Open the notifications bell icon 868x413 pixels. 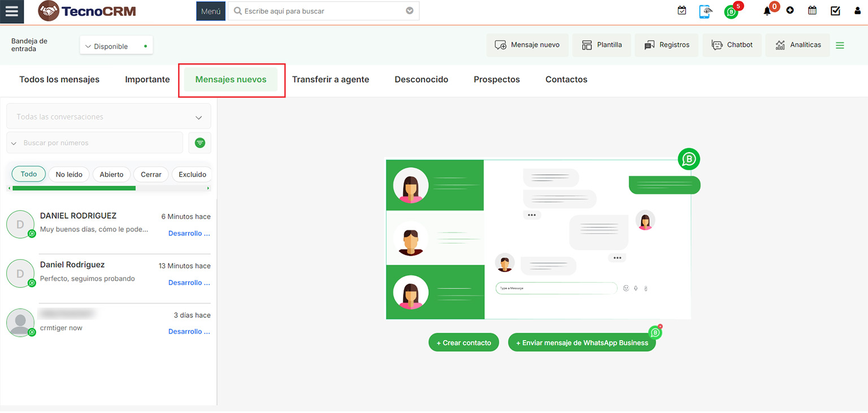coord(767,11)
